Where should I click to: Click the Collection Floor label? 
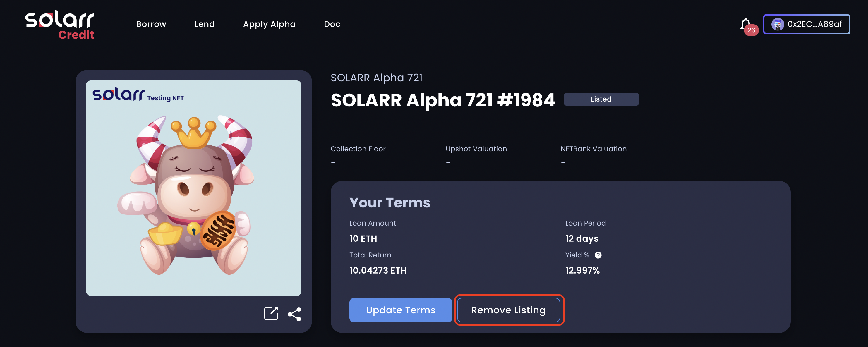(x=358, y=149)
